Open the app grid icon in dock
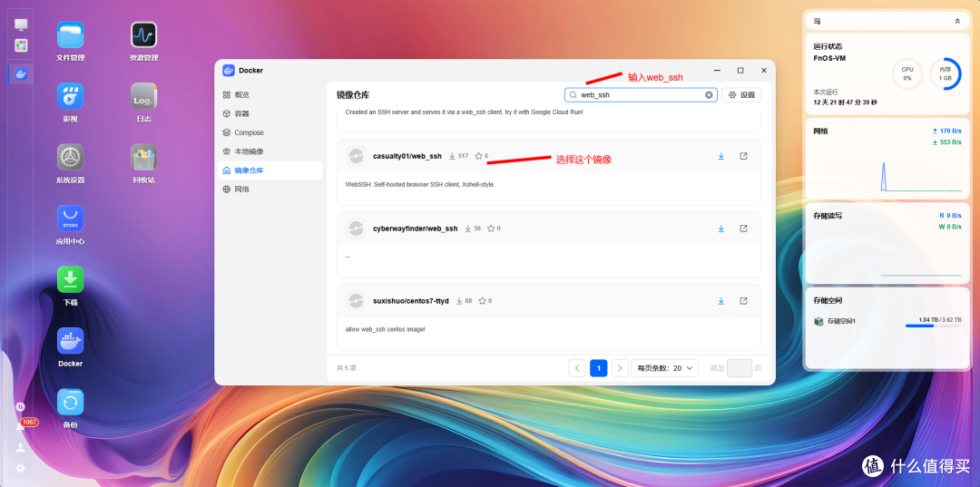Viewport: 980px width, 487px height. 21,45
